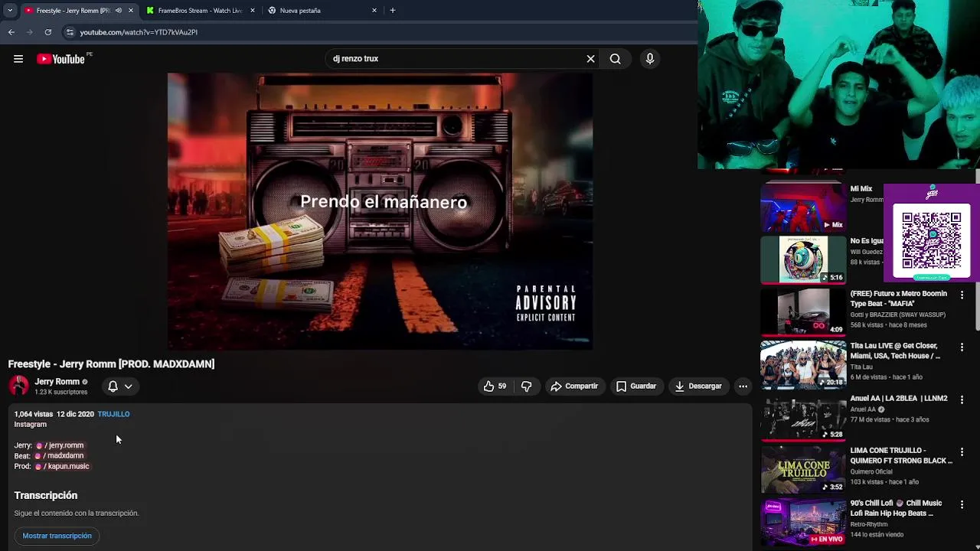Viewport: 980px width, 551px height.
Task: View site information icon in address bar
Action: (x=70, y=32)
